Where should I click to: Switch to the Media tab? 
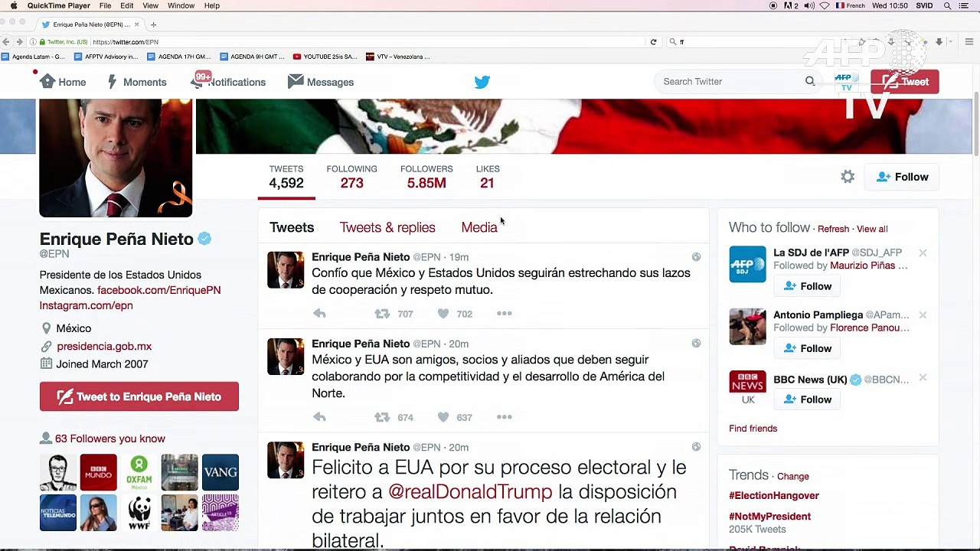[479, 227]
